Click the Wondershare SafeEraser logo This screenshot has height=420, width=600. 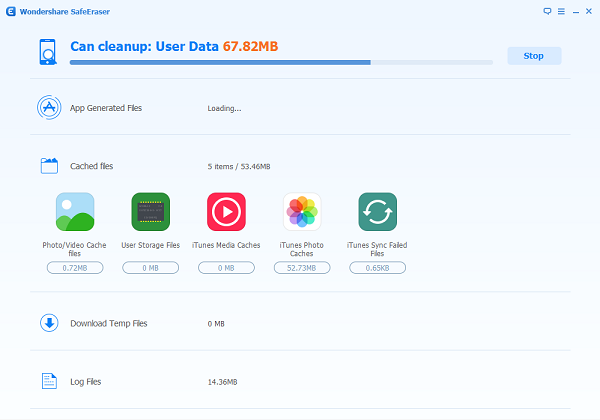pos(11,11)
